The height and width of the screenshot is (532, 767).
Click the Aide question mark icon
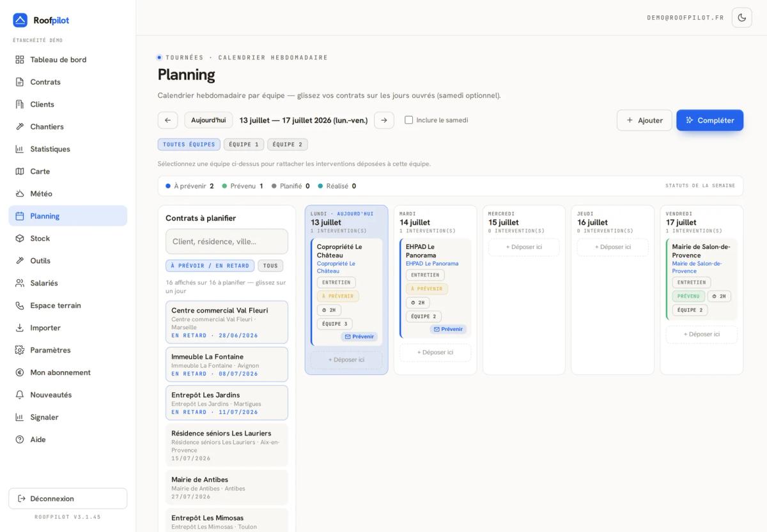20,439
